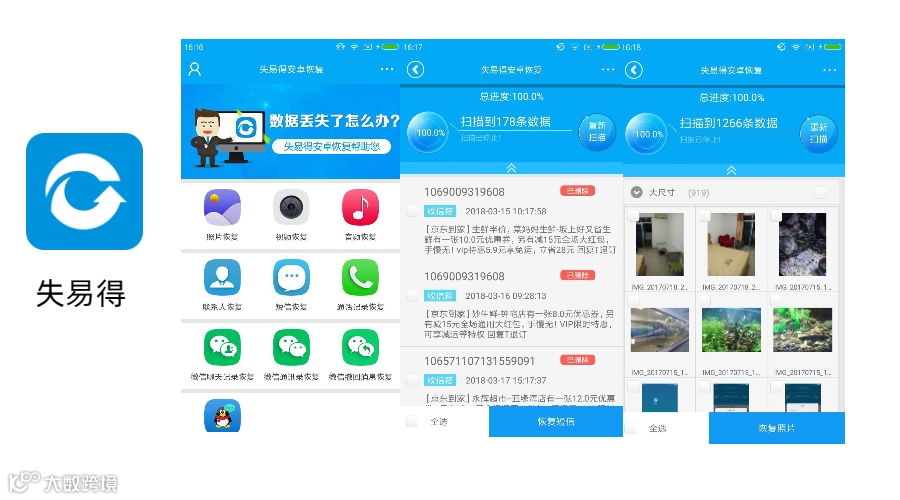Check the box on the dark coral rock photo

click(776, 215)
